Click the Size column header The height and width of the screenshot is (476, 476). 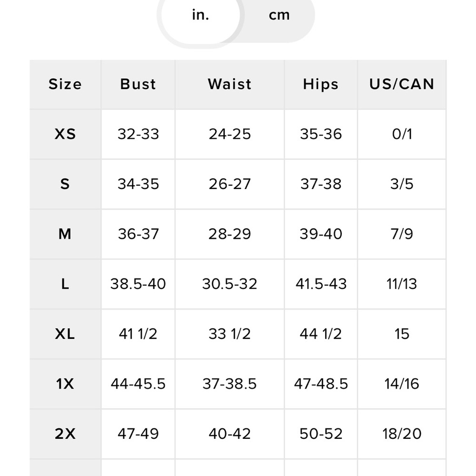[65, 84]
